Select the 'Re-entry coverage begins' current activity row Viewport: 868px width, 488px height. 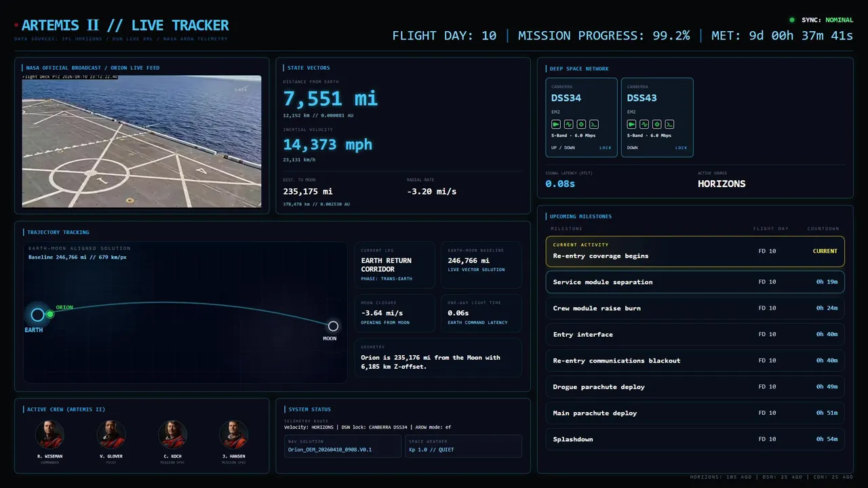tap(695, 251)
